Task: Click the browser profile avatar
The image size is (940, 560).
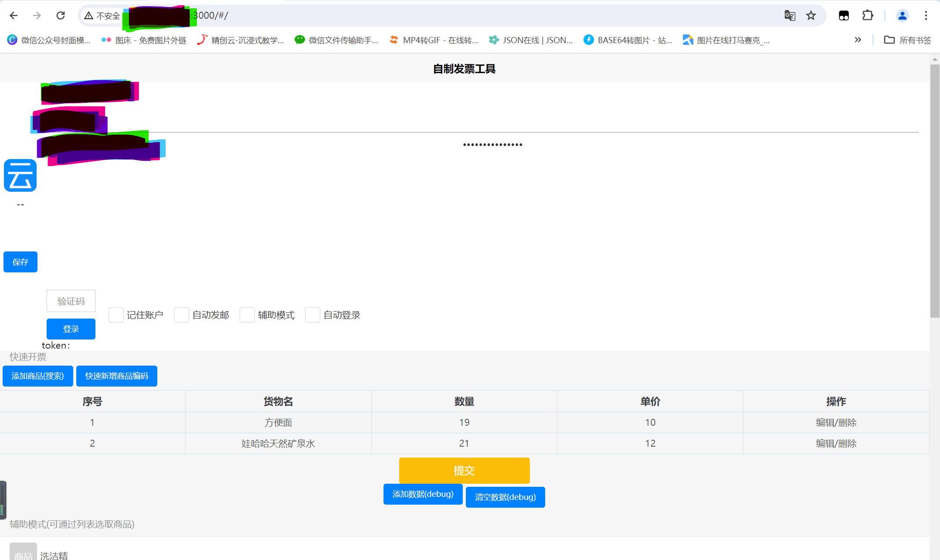Action: 902,15
